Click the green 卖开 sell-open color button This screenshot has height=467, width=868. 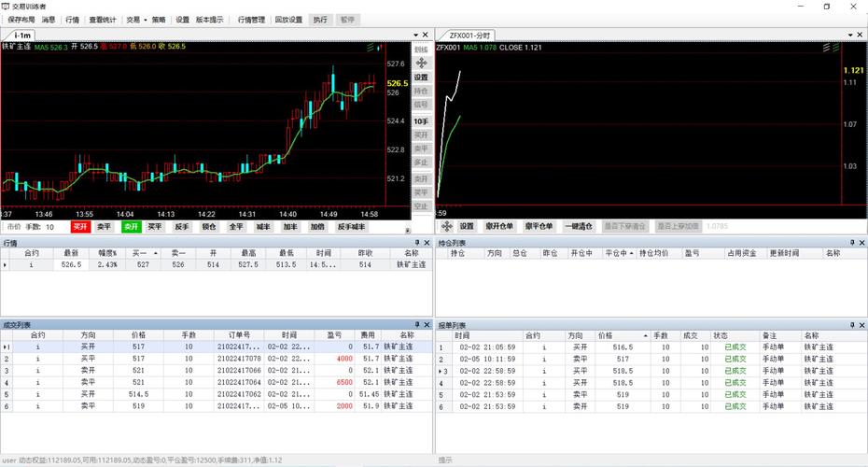coord(131,227)
